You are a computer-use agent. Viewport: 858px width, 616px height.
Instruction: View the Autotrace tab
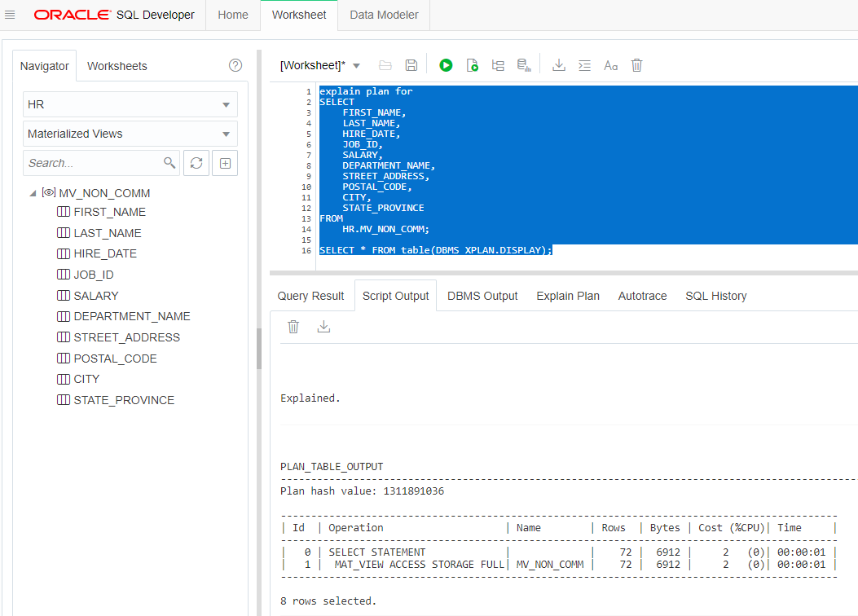pyautogui.click(x=642, y=296)
